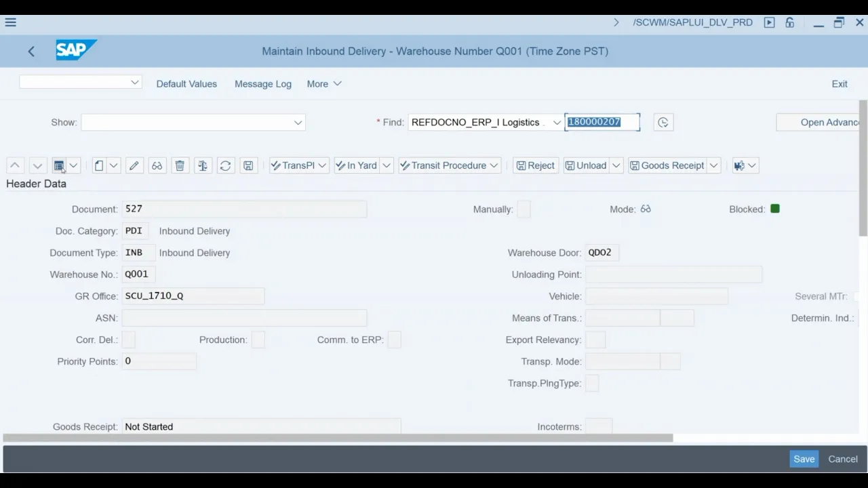This screenshot has height=488, width=868.
Task: Click the additional functions icon after Goods Receipt
Action: click(739, 165)
